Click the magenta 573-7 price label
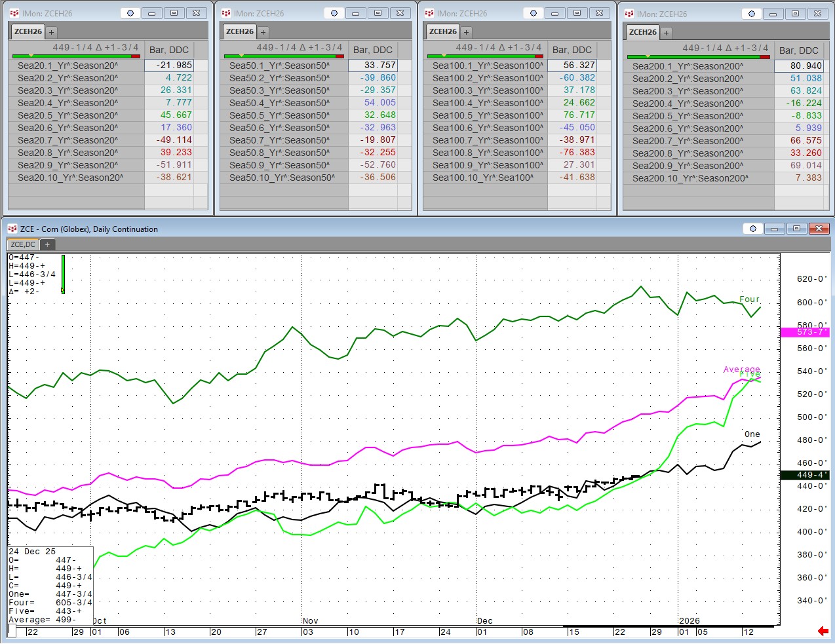 click(x=805, y=332)
